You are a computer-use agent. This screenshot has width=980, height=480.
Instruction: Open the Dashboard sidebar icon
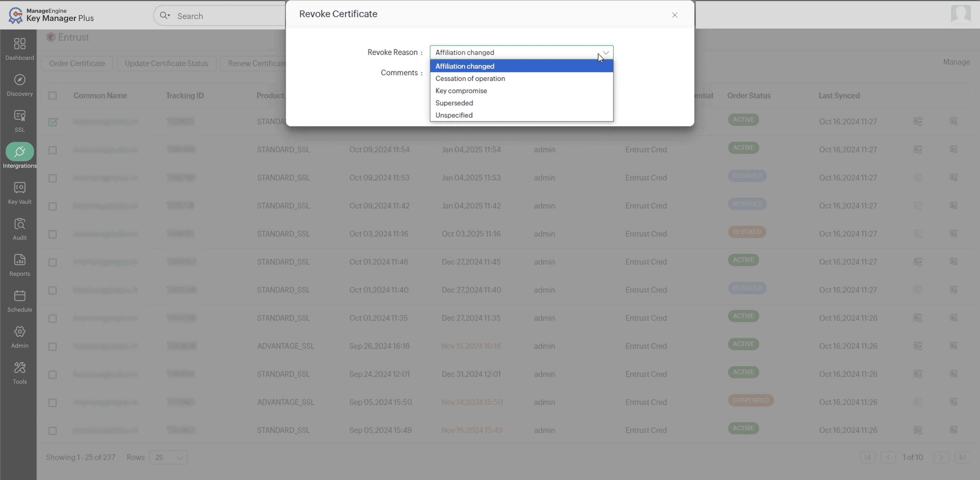click(20, 44)
